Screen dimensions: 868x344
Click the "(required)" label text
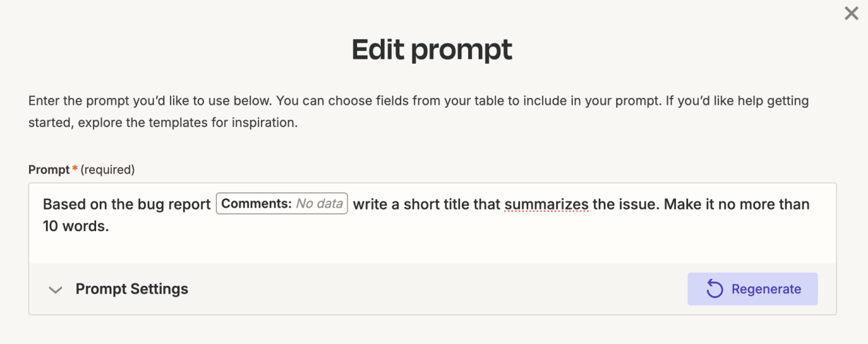(x=108, y=169)
